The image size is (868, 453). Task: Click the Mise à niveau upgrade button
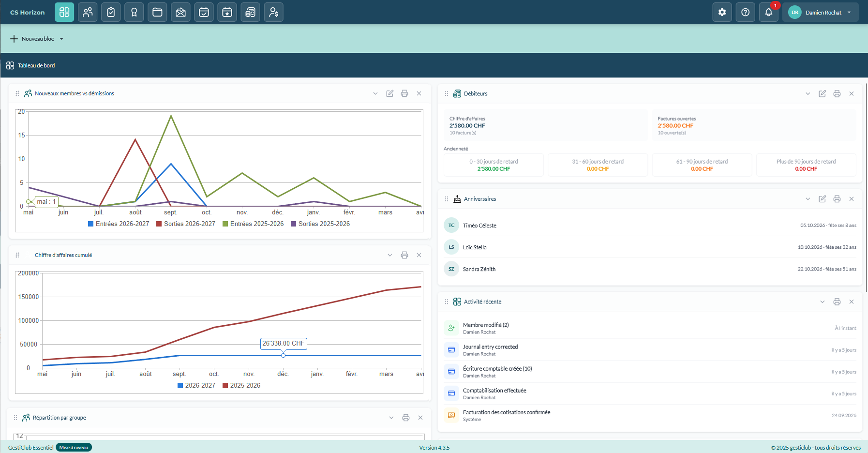[74, 447]
